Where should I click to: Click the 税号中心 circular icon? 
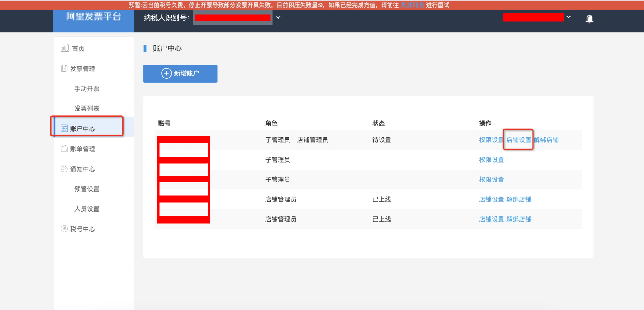(64, 229)
